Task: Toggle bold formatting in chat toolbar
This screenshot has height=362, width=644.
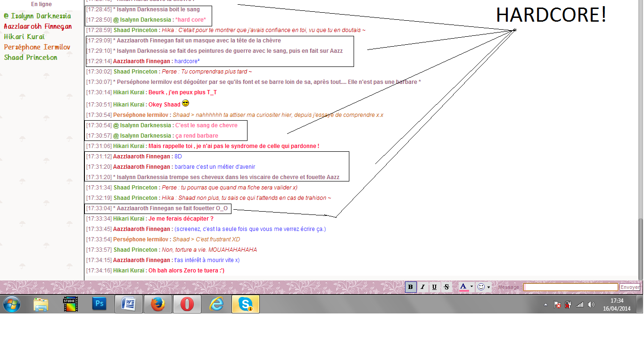Action: (411, 287)
